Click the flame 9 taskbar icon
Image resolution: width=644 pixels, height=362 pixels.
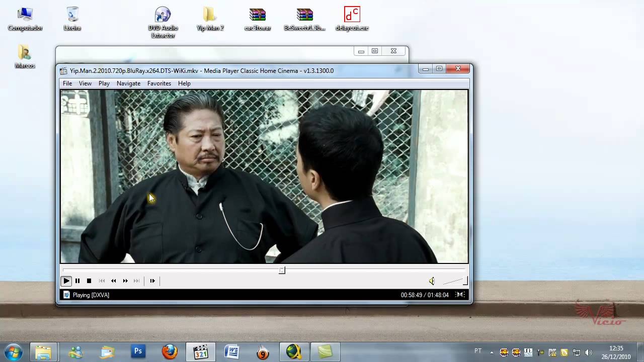pyautogui.click(x=263, y=351)
